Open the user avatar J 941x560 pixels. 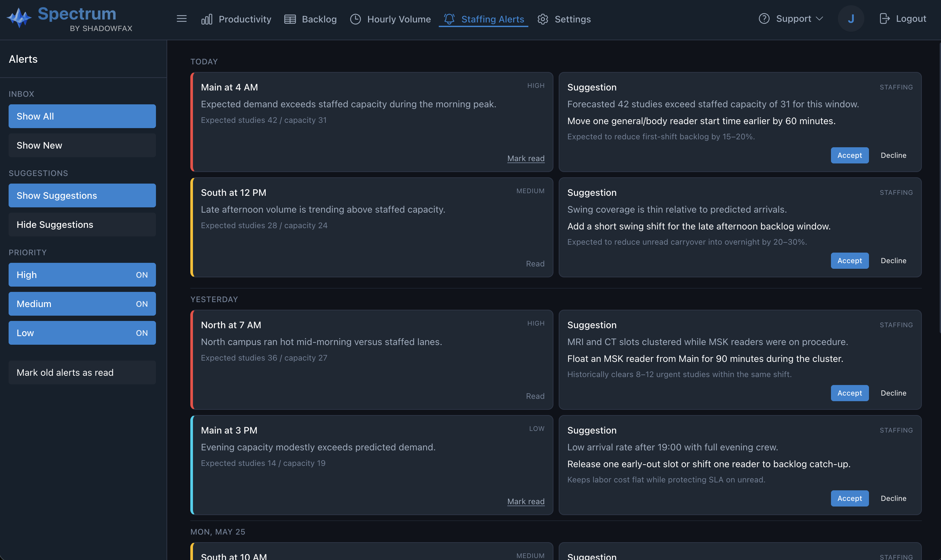(x=851, y=18)
